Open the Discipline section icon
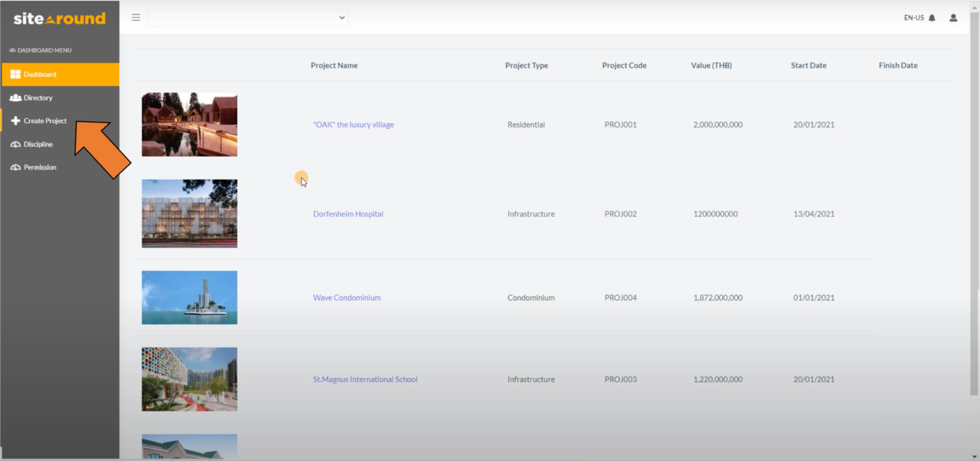 point(15,143)
